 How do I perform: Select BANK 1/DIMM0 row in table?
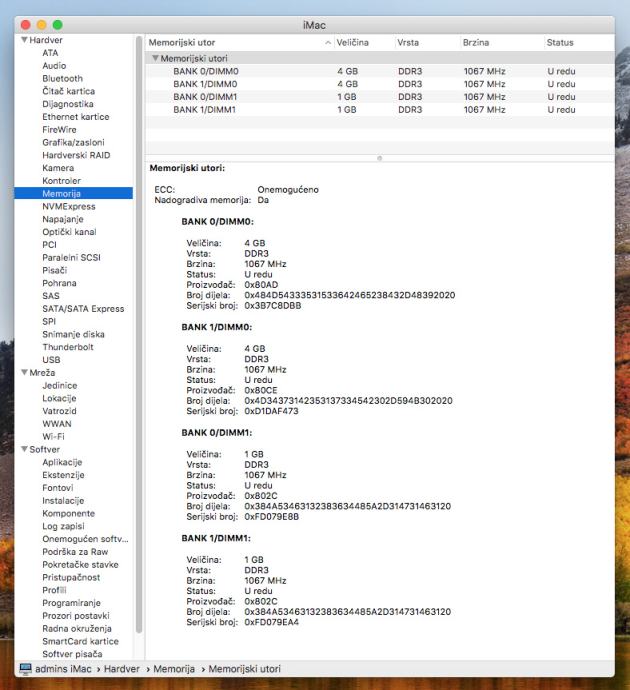380,84
